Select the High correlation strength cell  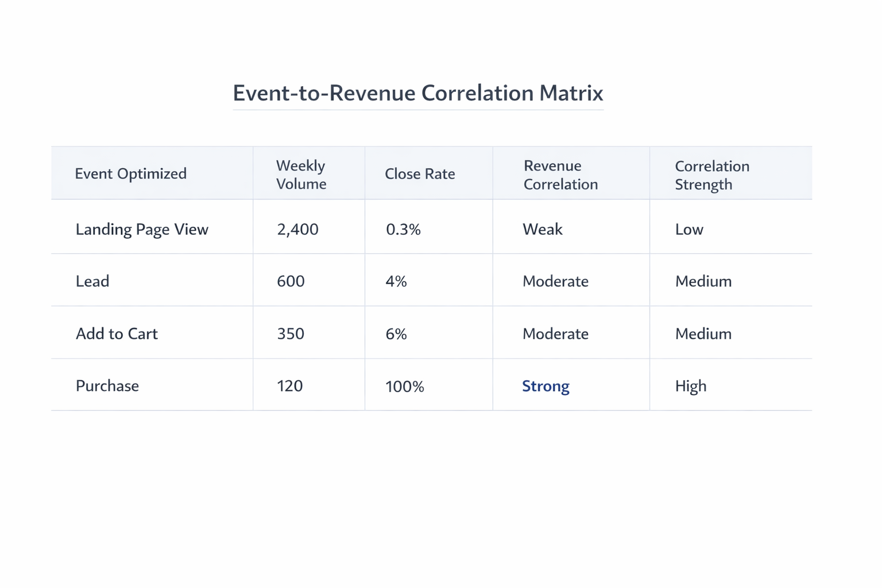point(690,385)
